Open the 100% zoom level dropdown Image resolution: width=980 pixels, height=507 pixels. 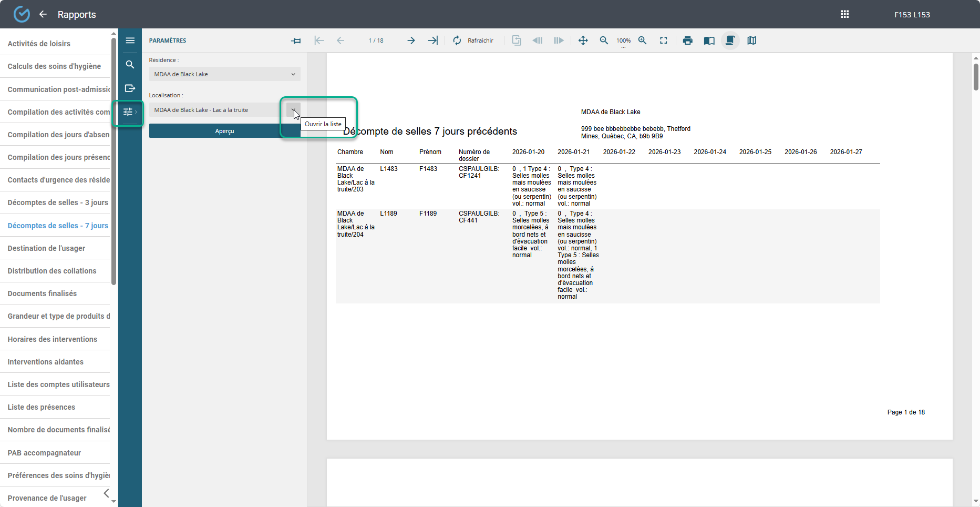(x=623, y=41)
